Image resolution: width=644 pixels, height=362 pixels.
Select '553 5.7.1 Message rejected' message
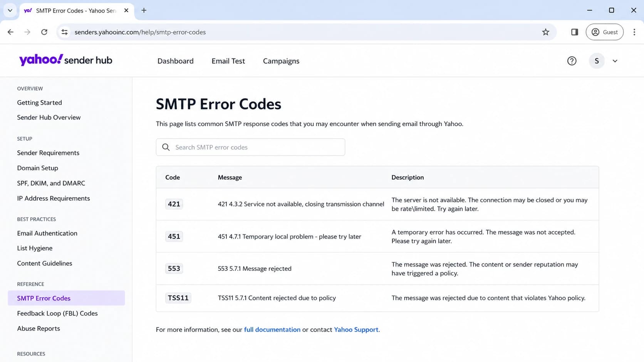[x=255, y=269]
